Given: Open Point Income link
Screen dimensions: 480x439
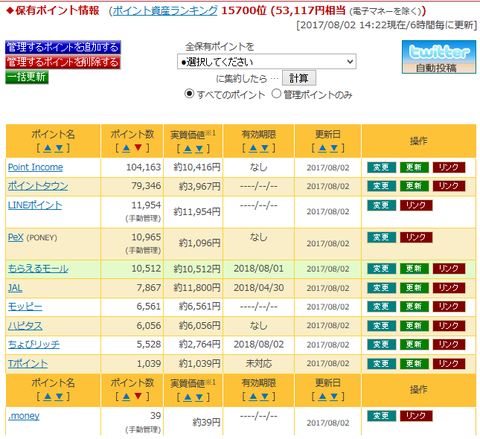Looking at the screenshot, I should click(x=35, y=167).
